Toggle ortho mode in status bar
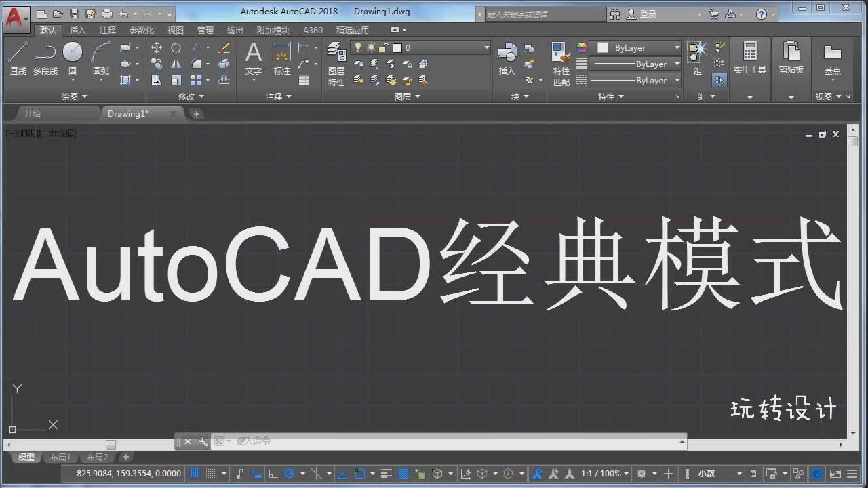This screenshot has width=868, height=488. pyautogui.click(x=273, y=474)
